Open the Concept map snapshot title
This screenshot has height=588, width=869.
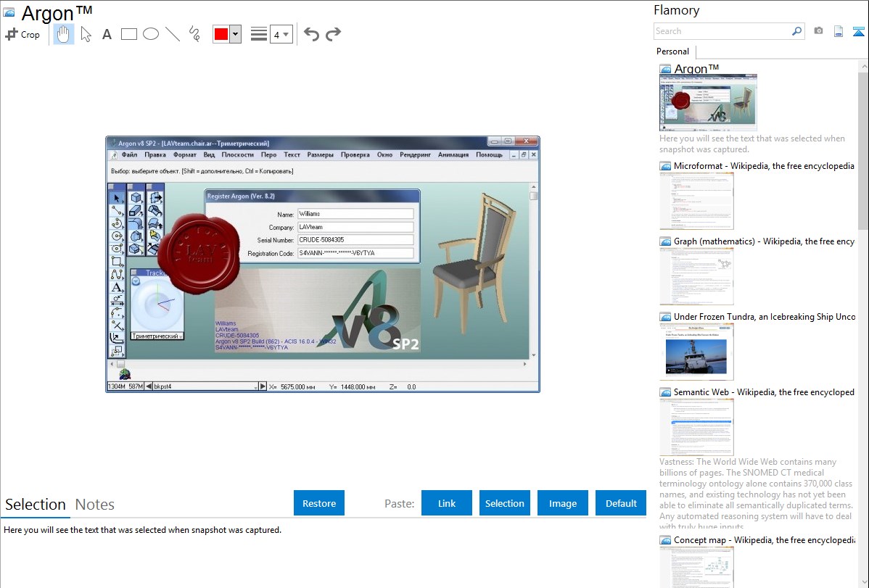tap(764, 539)
